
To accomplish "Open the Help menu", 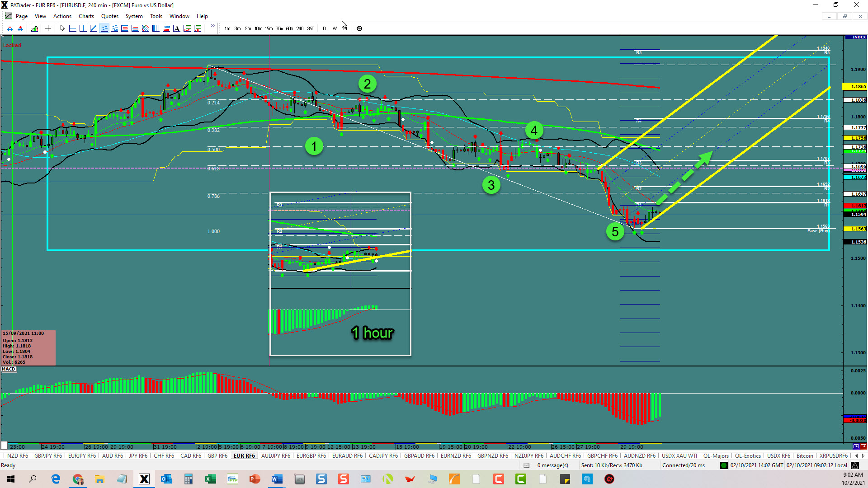I will [202, 16].
